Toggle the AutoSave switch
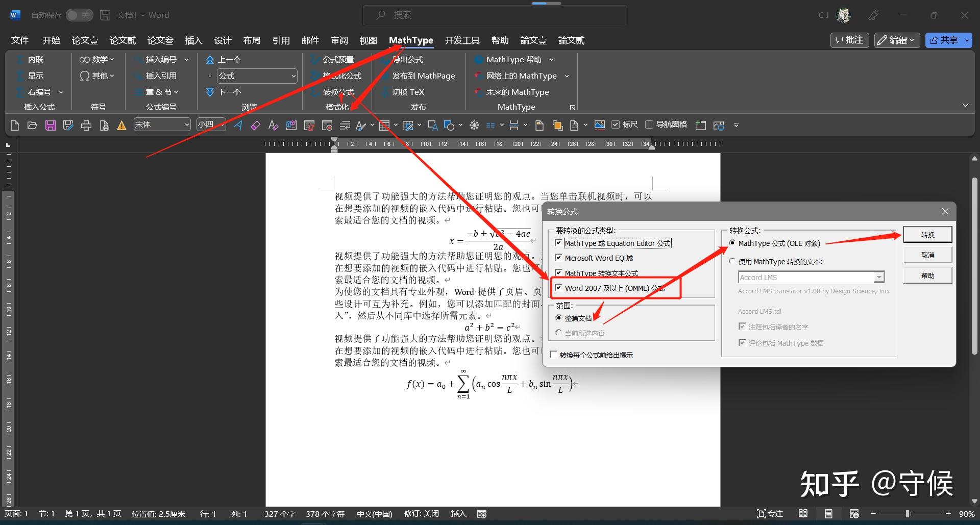980x525 pixels. (x=79, y=15)
